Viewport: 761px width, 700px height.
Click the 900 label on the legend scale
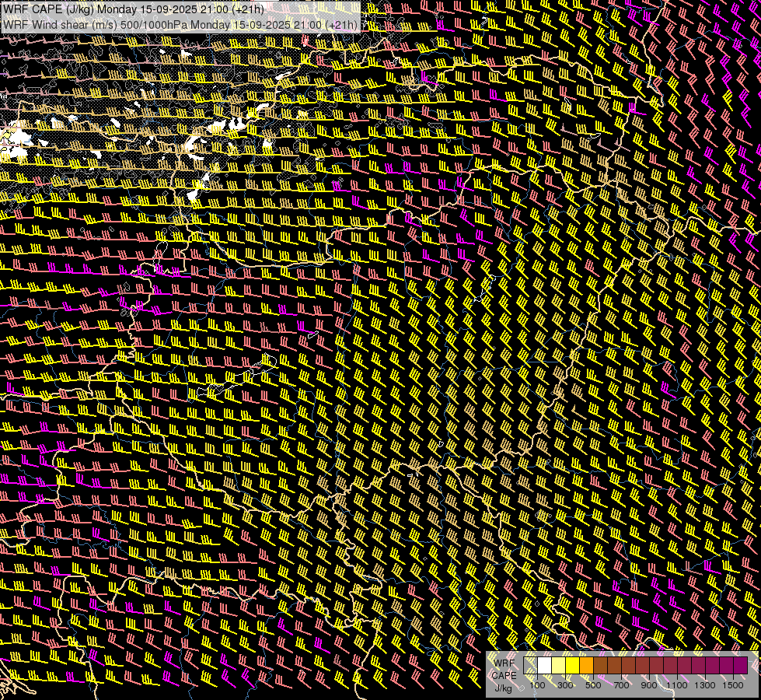[649, 685]
